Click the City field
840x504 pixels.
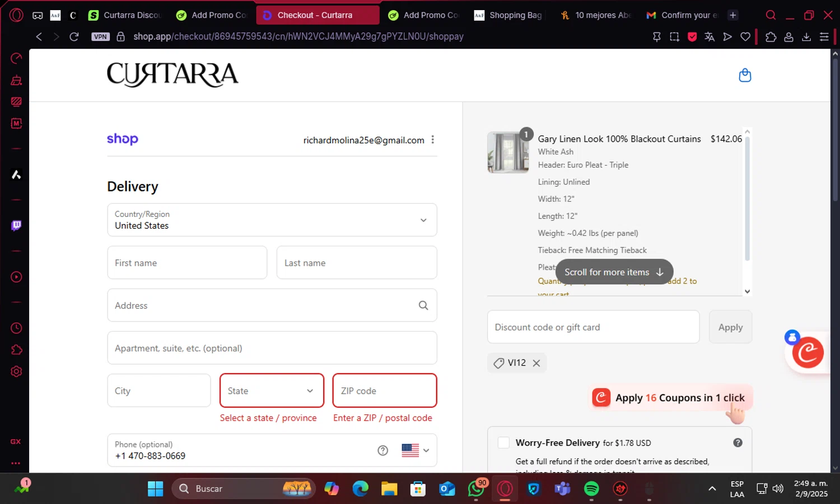point(159,391)
